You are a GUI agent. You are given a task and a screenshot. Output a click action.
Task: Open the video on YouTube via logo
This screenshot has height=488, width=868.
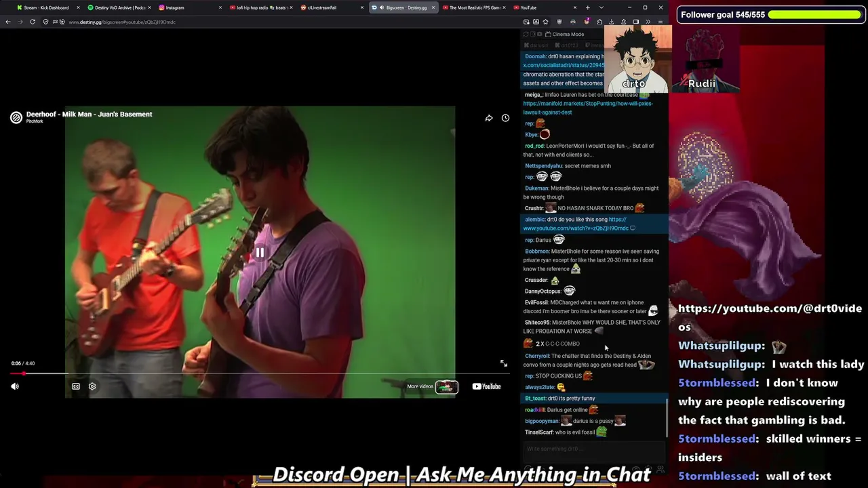pyautogui.click(x=486, y=386)
